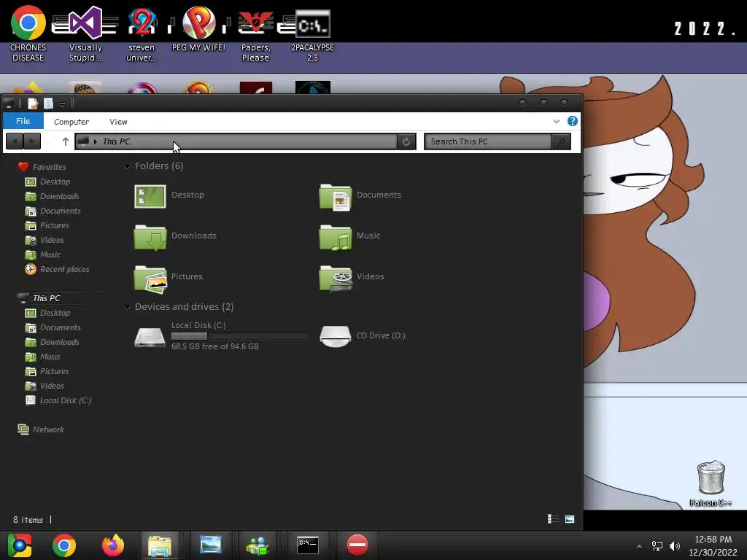Open File Explorer taskbar button
Screen dimensions: 747x560
point(160,545)
